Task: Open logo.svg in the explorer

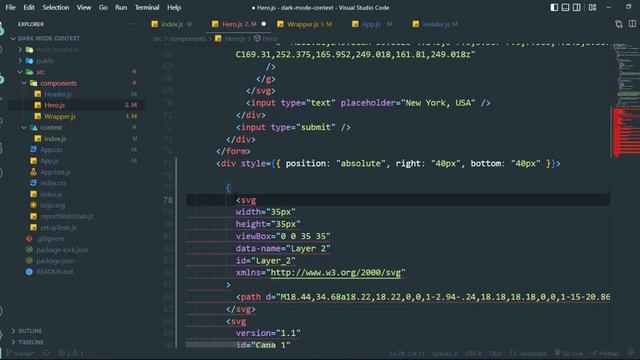Action: pos(53,205)
